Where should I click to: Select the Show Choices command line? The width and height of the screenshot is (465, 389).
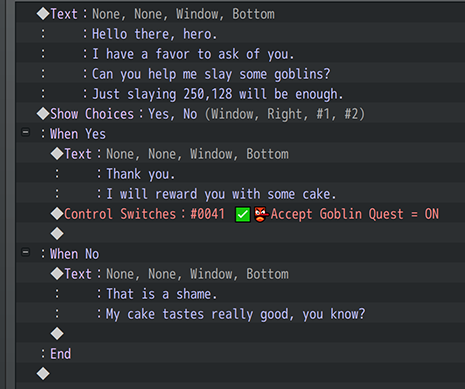pyautogui.click(x=240, y=114)
